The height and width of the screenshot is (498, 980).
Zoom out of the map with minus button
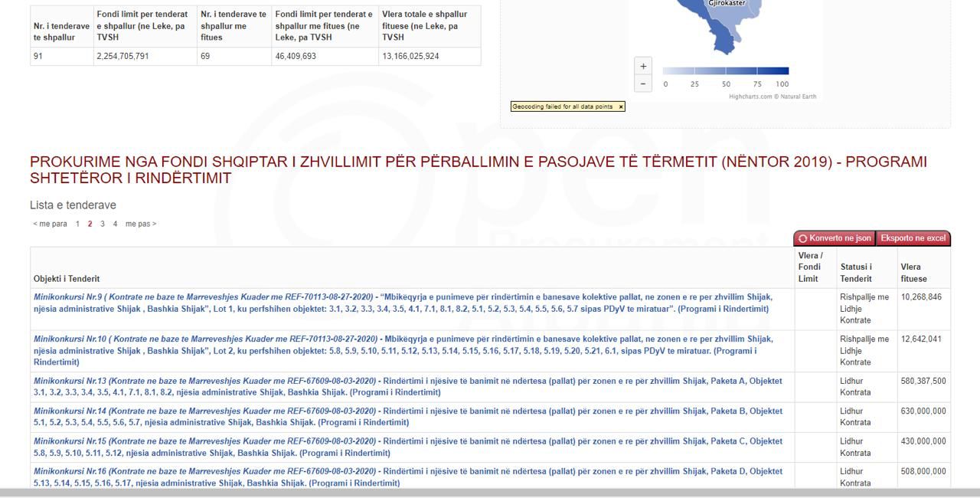click(643, 84)
